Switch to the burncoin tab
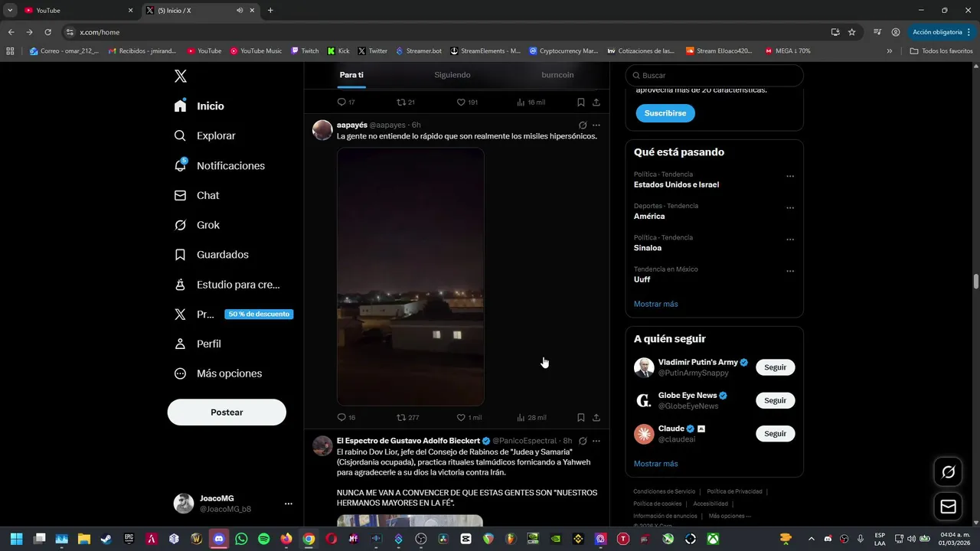 [x=557, y=75]
